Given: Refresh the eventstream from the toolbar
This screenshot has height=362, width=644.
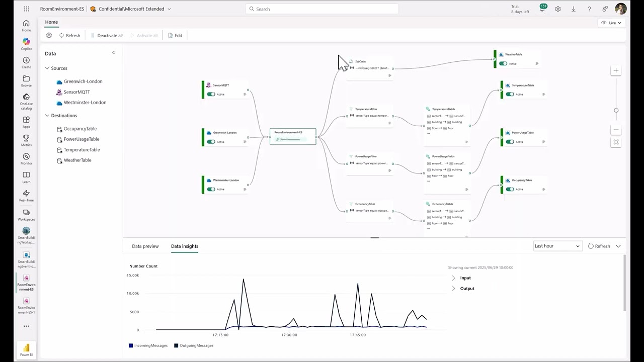Looking at the screenshot, I should pyautogui.click(x=69, y=35).
